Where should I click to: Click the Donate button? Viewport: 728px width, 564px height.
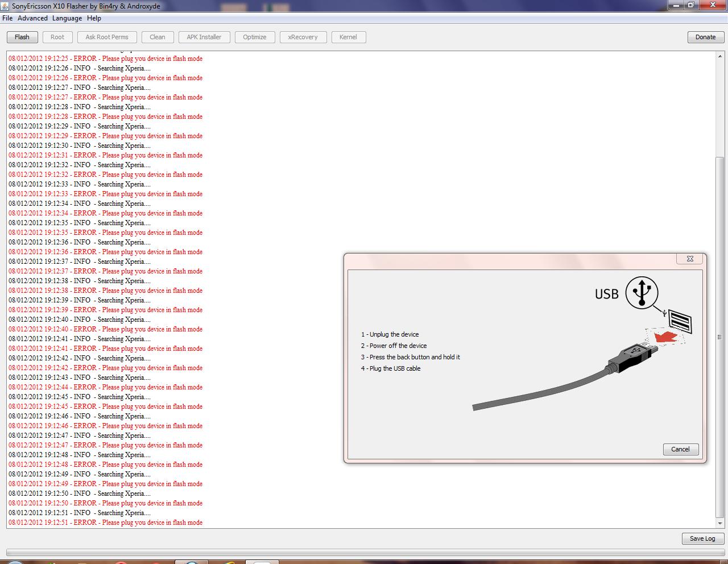pos(705,37)
